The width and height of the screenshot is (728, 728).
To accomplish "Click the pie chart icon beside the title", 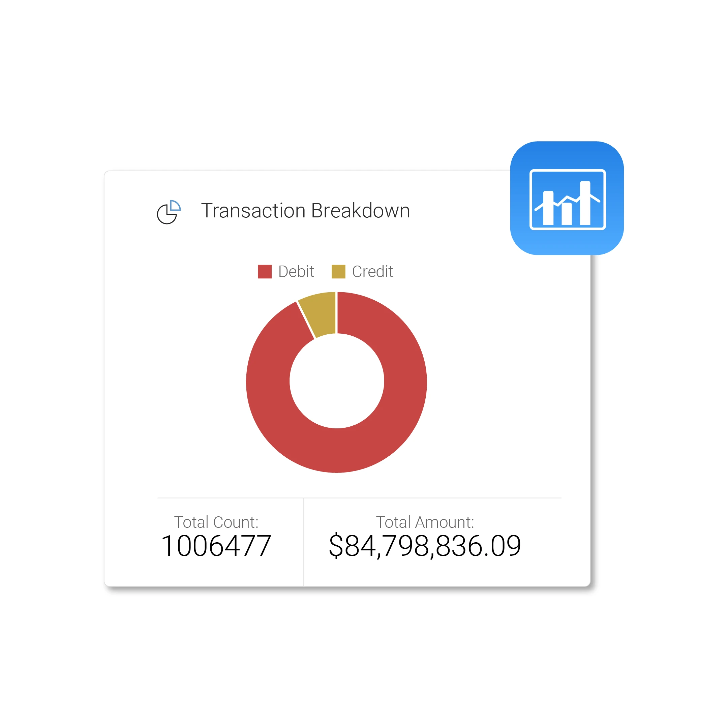I will pyautogui.click(x=169, y=212).
